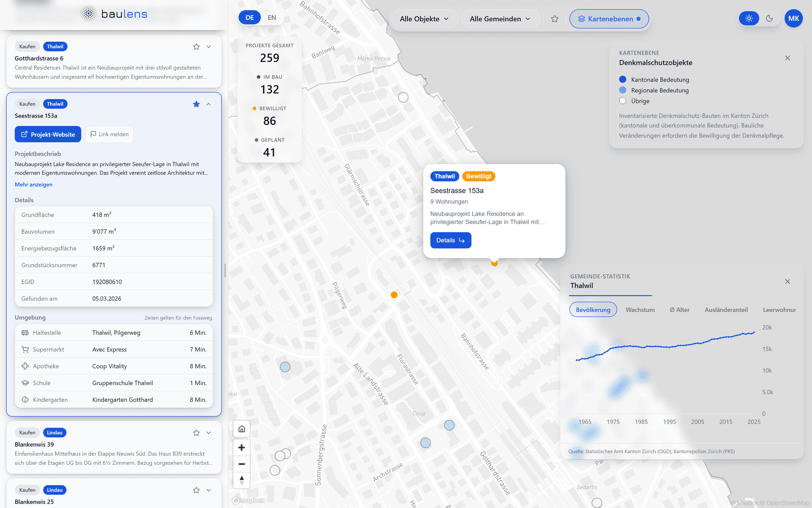Image resolution: width=812 pixels, height=508 pixels.
Task: Click the Kantonale Bedeutung blue legend swatch
Action: 623,79
